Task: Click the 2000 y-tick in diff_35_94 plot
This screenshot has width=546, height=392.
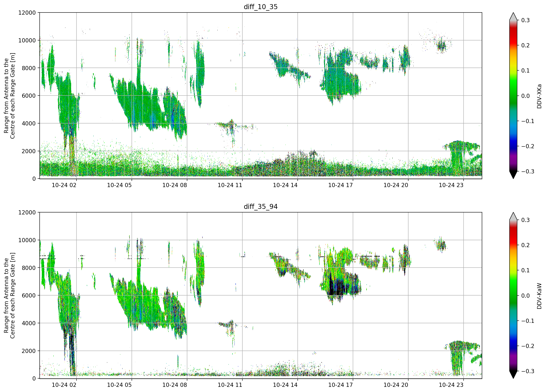Action: pos(29,351)
